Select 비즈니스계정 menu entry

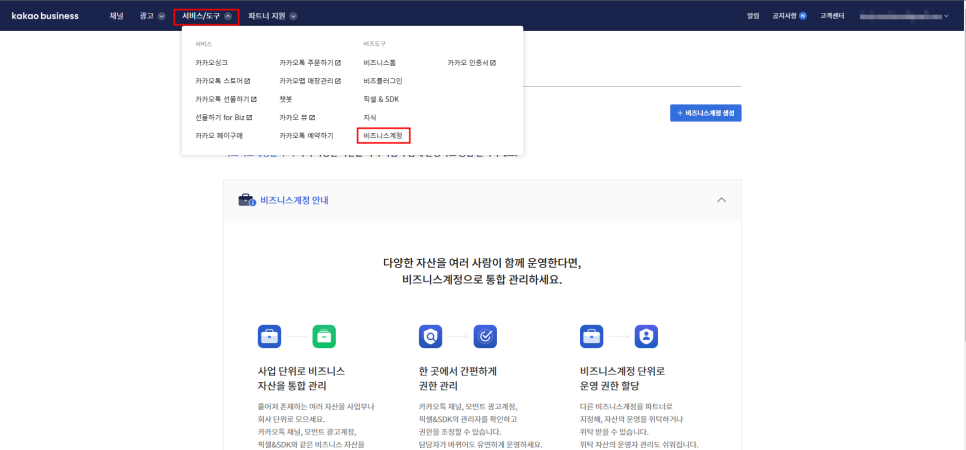click(x=383, y=136)
